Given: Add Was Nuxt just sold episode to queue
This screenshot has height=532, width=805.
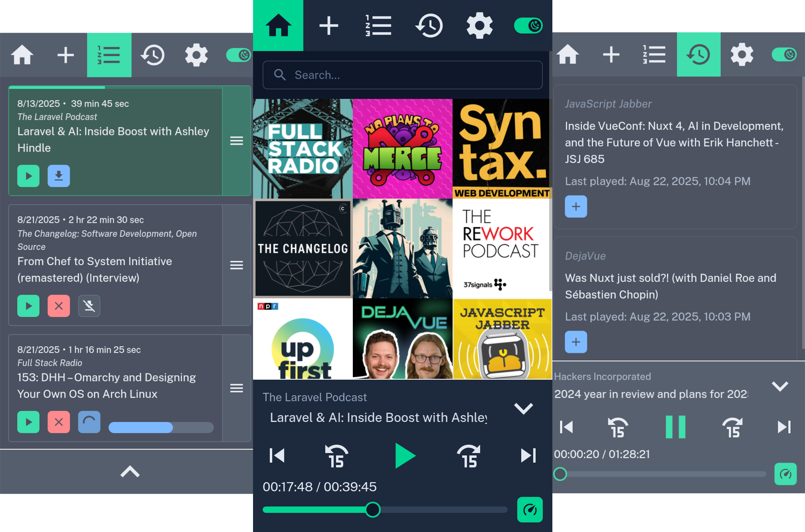Looking at the screenshot, I should (576, 342).
